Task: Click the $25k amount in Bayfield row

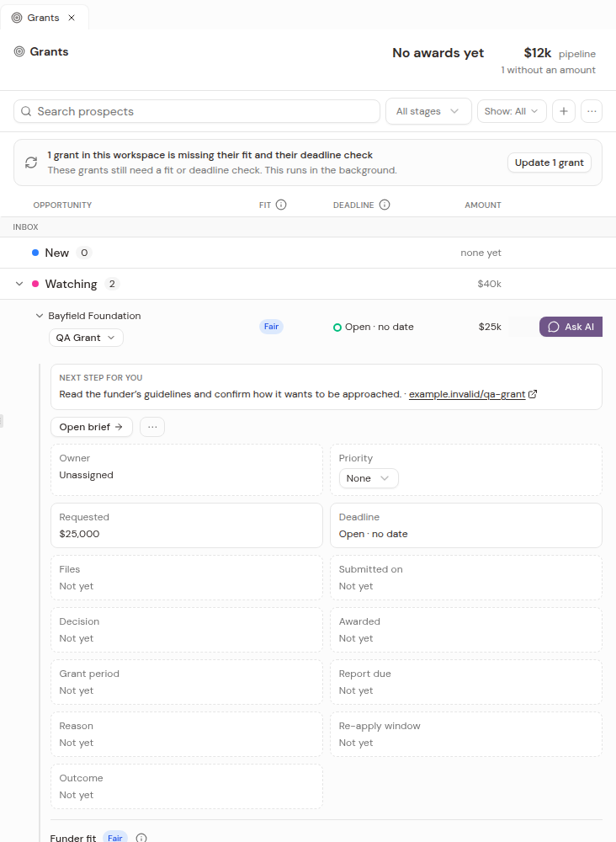Action: [490, 327]
